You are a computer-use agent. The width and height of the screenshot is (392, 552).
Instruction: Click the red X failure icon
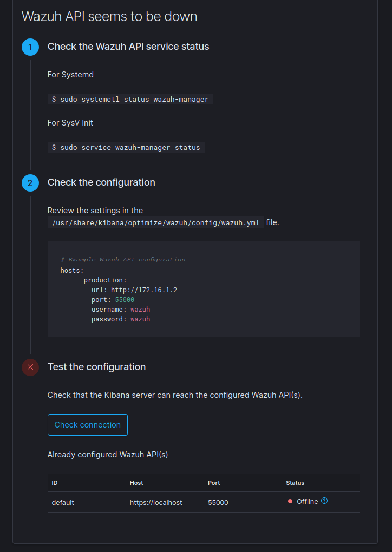30,367
